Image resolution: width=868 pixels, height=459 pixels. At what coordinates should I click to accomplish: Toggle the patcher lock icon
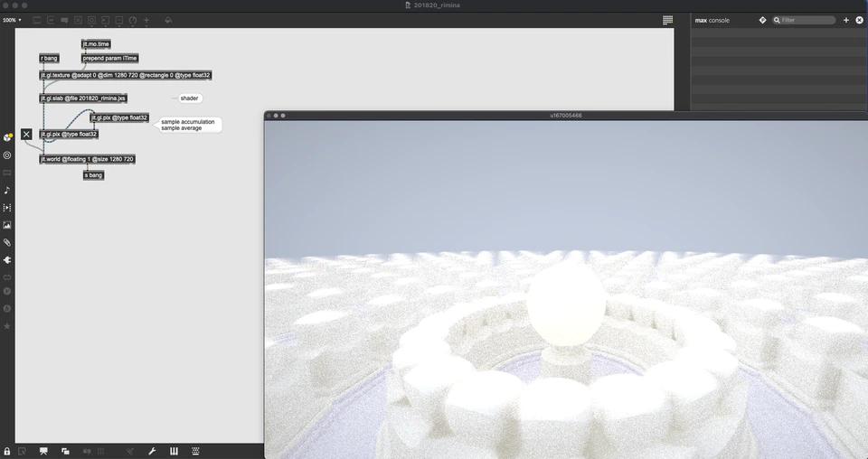pyautogui.click(x=6, y=451)
